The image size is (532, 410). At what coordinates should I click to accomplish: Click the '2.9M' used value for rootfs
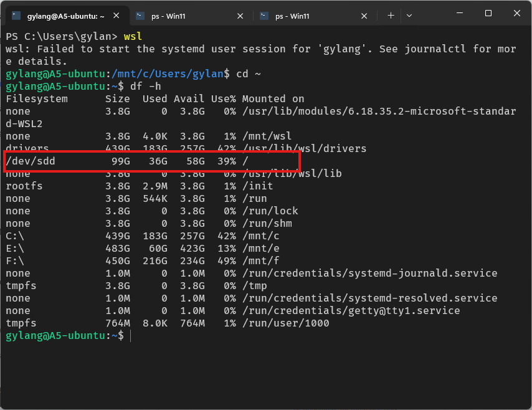tap(155, 186)
